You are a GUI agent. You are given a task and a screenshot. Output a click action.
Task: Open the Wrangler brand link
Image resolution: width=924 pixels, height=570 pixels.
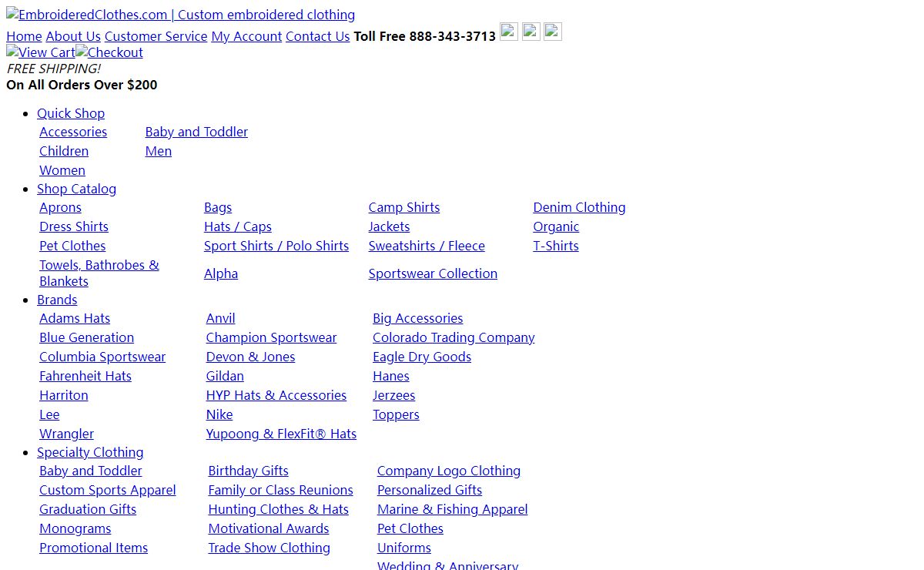67,434
